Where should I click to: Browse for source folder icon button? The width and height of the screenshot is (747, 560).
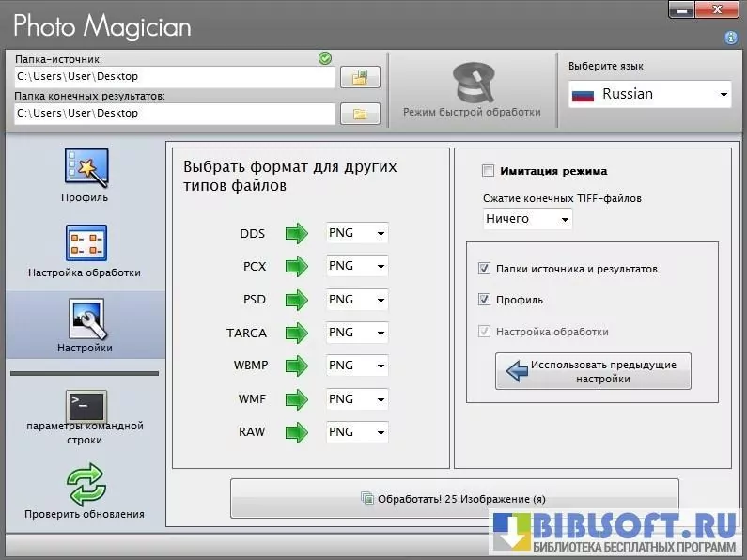[x=359, y=77]
